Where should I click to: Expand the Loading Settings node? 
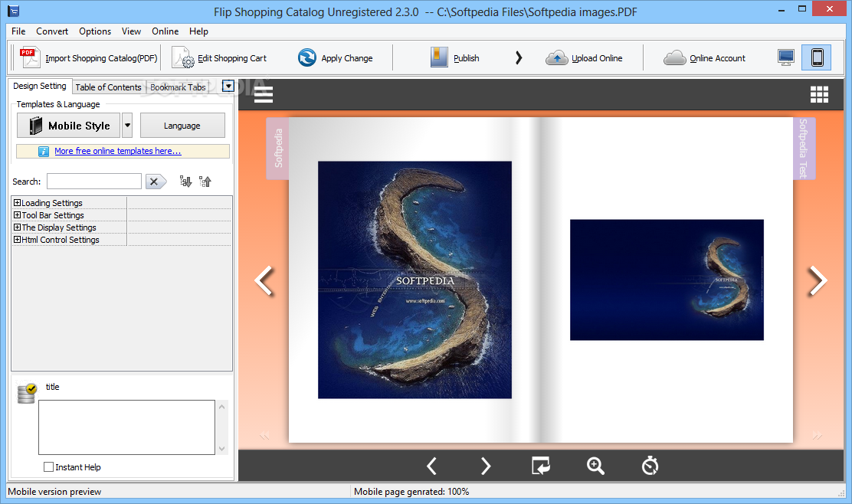click(17, 202)
